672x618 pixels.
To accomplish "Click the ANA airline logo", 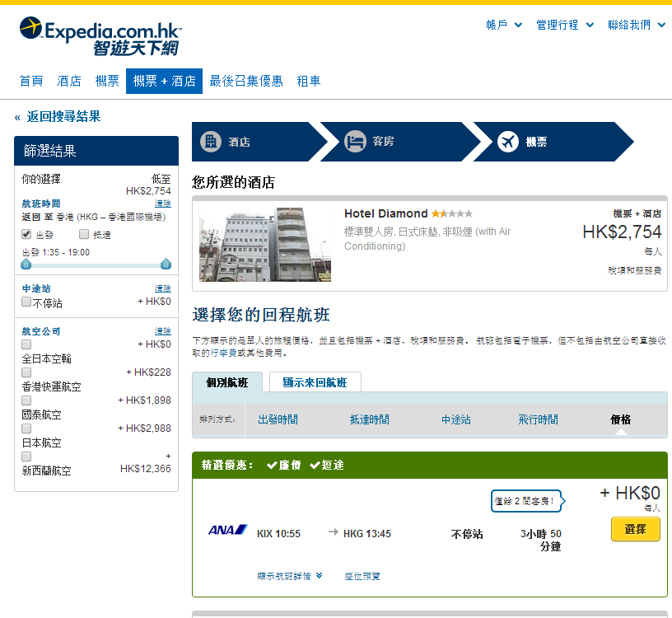I will coord(227,530).
